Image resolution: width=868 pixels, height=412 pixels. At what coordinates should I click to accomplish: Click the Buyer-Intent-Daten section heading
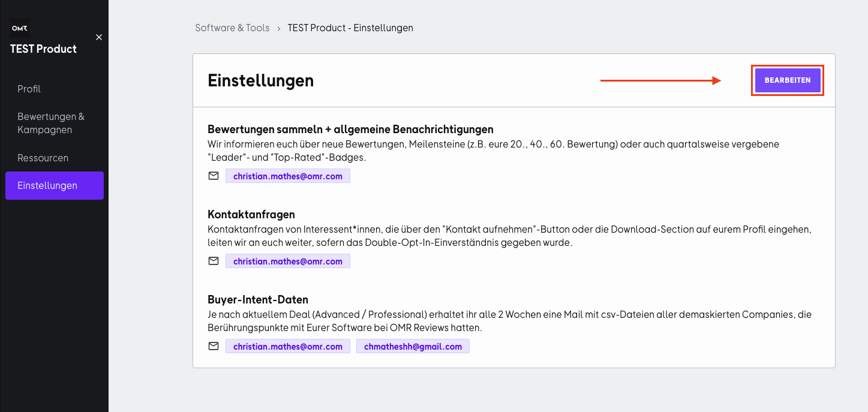pos(258,299)
